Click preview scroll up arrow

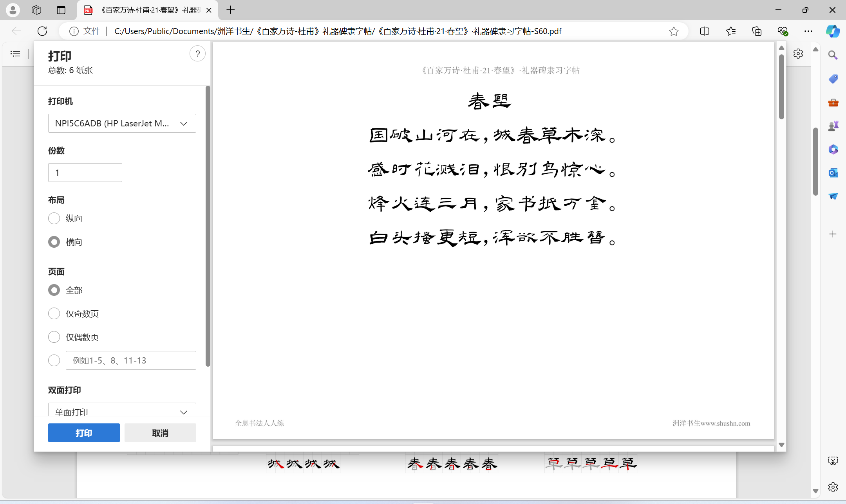pyautogui.click(x=781, y=48)
